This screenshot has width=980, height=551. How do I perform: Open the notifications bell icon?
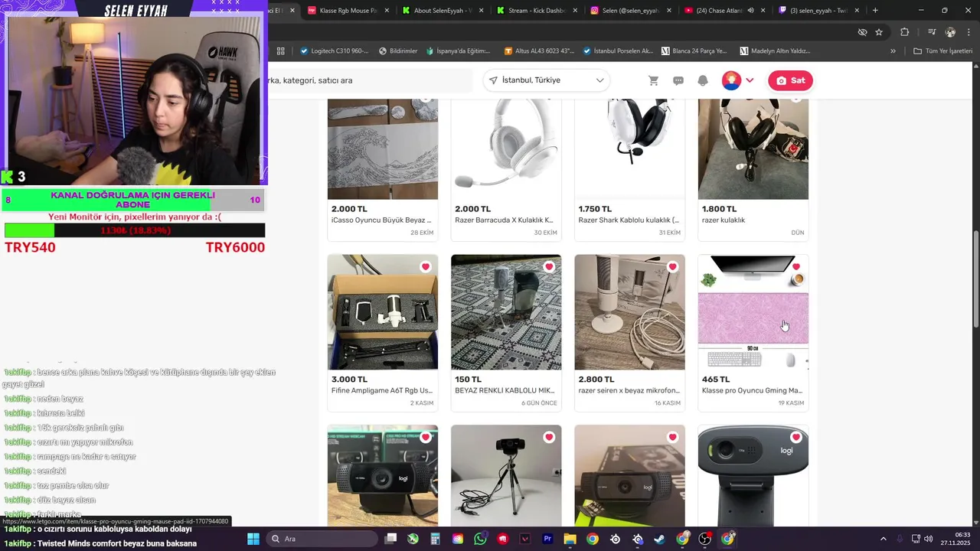tap(703, 80)
